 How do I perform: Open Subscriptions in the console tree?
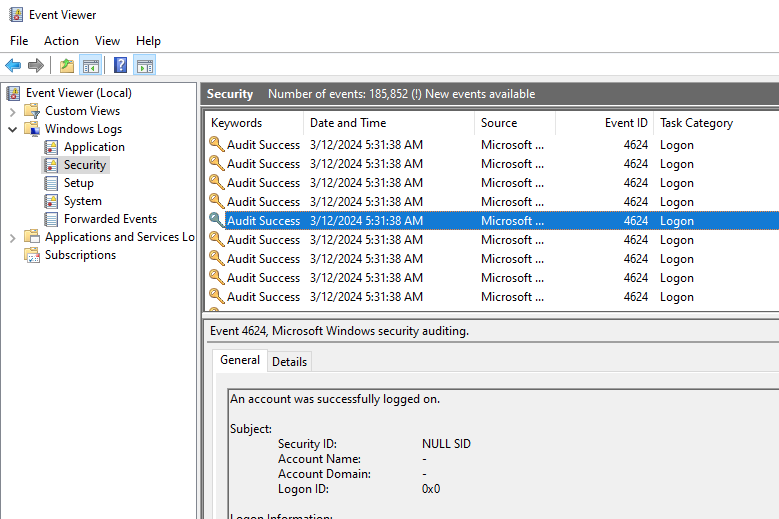click(80, 255)
